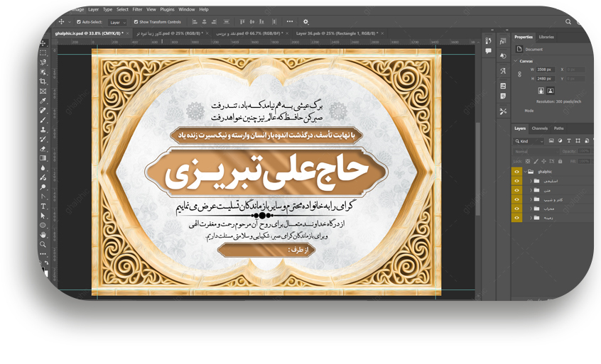
Task: Uncheck Show Transform Controls
Action: [x=136, y=22]
